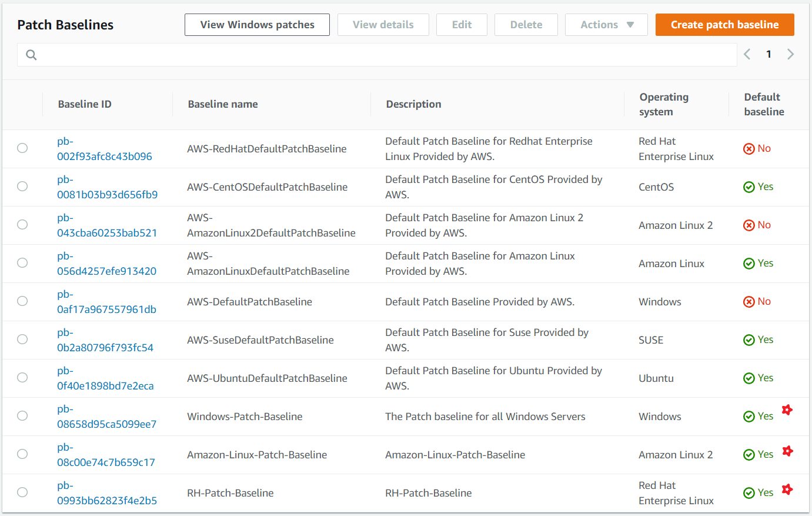Click page number 1 indicator

[768, 54]
